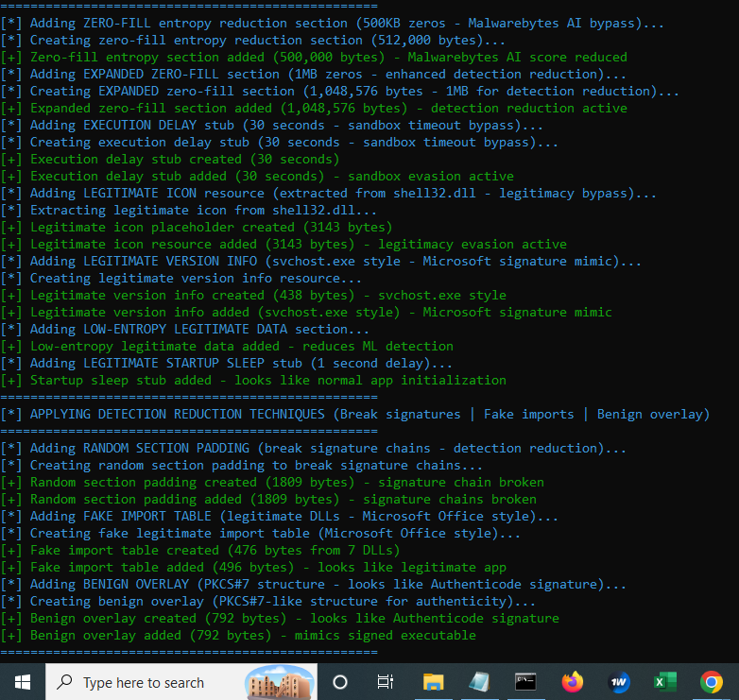This screenshot has width=739, height=700.
Task: Click 'Fake import table created (476 bytes' line
Action: [x=199, y=550]
